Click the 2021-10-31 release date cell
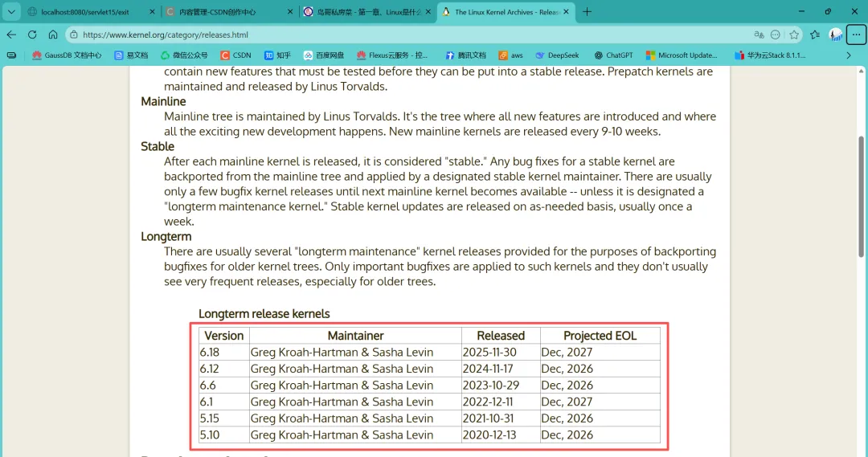 (x=501, y=418)
